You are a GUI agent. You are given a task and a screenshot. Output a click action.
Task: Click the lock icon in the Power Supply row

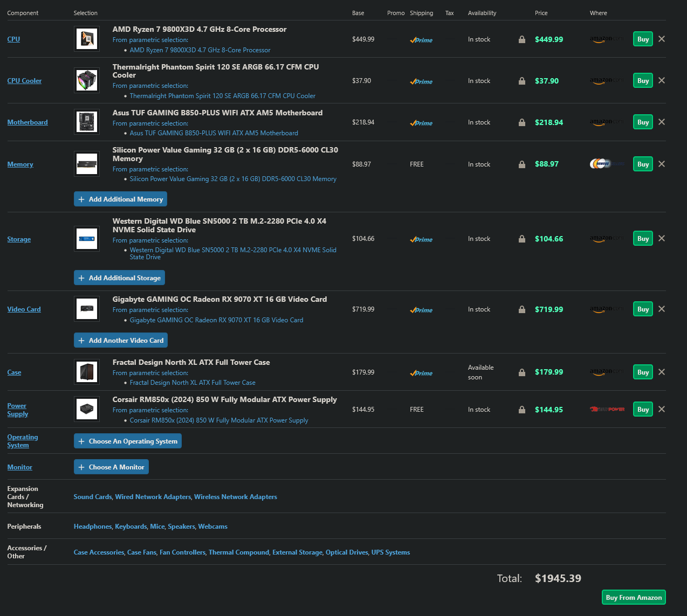click(x=521, y=410)
